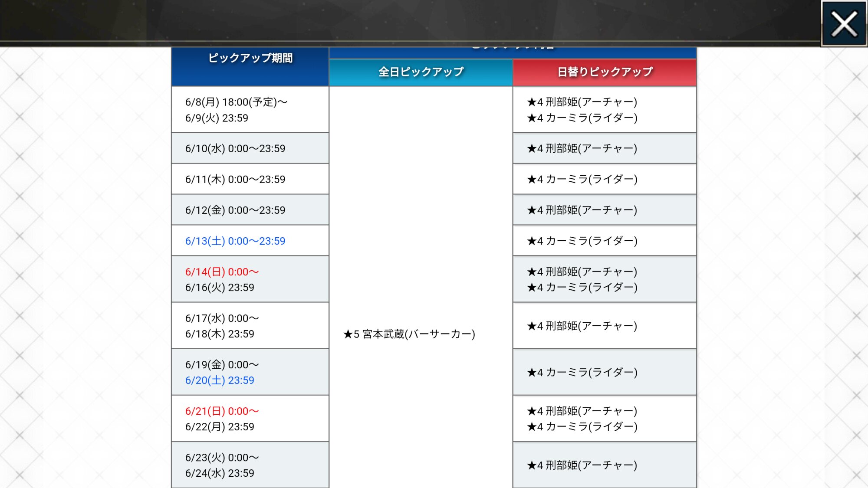The width and height of the screenshot is (868, 488).
Task: Click the blue 6/13(土) date text
Action: [235, 241]
